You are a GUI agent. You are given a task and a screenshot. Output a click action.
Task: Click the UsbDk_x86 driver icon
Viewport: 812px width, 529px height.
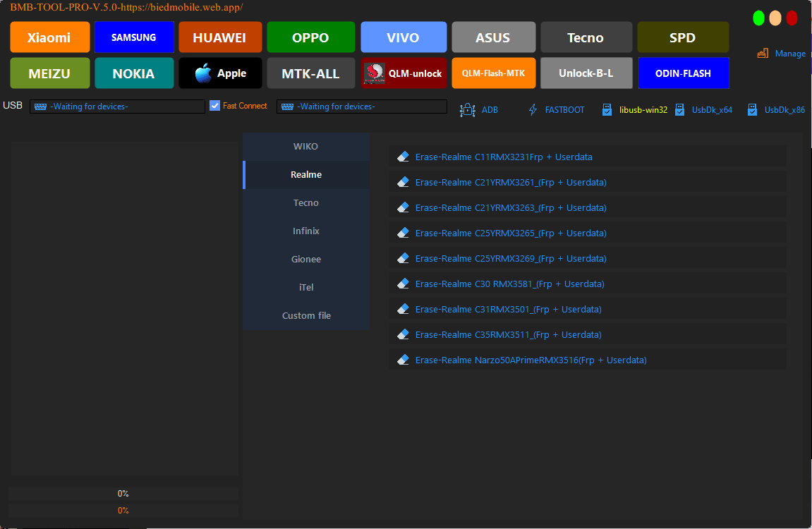tap(751, 110)
